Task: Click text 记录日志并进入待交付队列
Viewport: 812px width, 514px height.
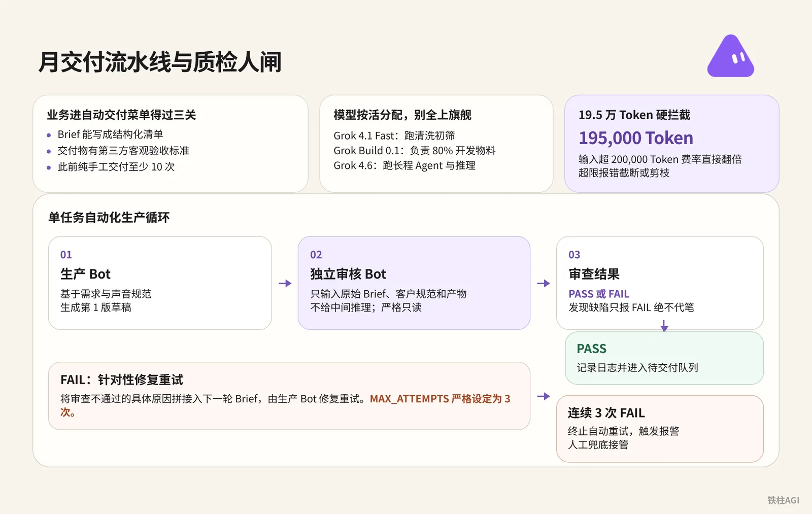Action: click(x=637, y=368)
